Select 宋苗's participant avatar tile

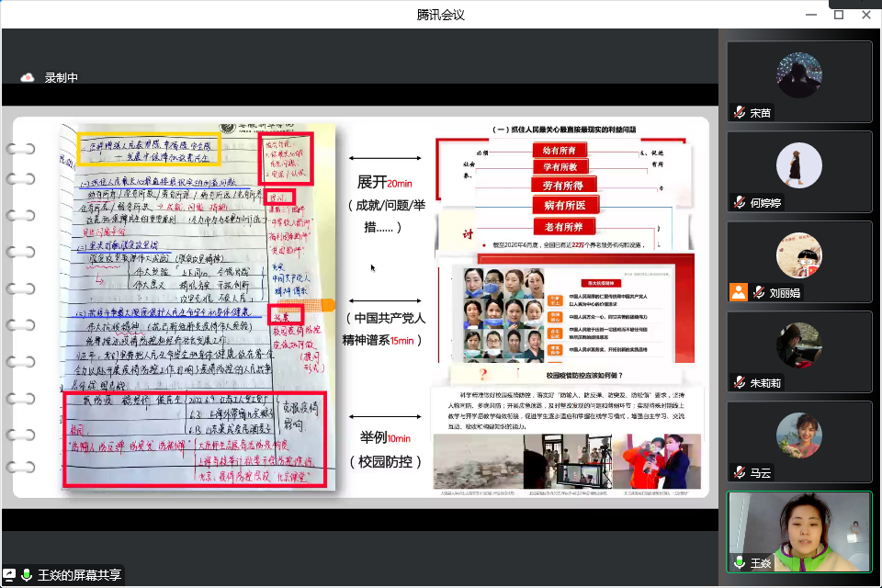coord(798,75)
